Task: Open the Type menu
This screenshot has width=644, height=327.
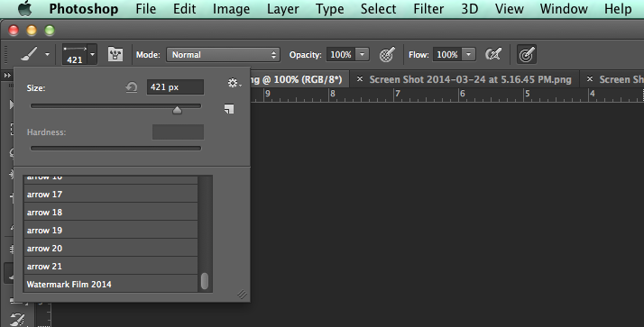Action: [x=330, y=9]
